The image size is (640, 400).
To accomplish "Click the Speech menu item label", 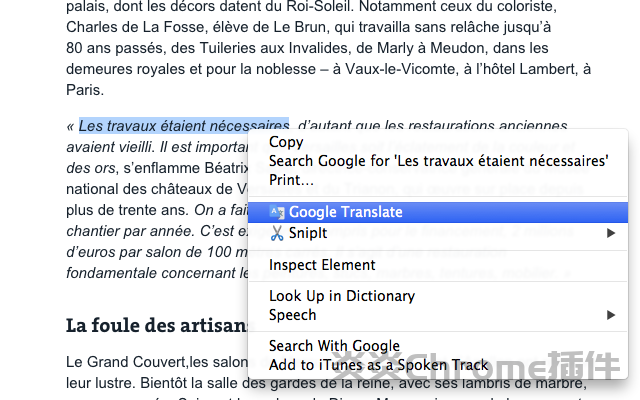I will click(292, 315).
